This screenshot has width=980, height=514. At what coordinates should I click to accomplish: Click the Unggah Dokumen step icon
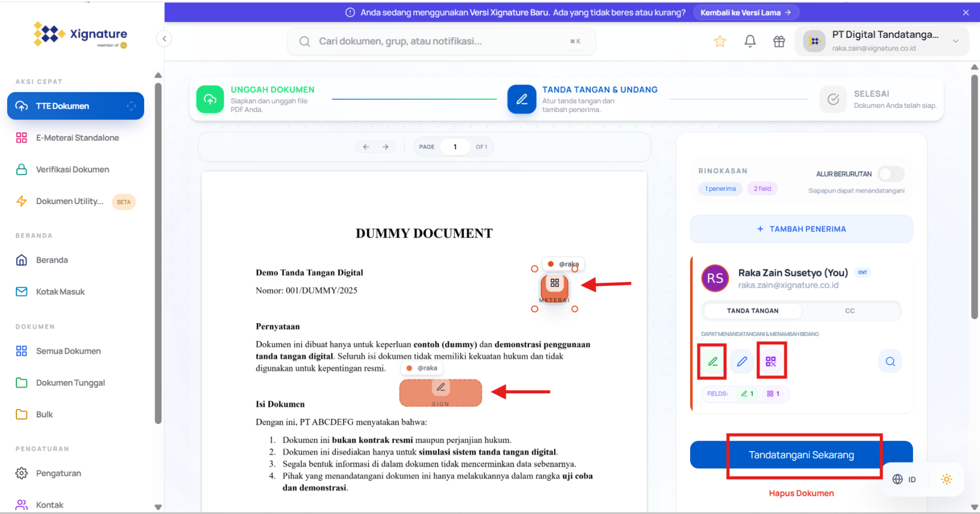[210, 99]
